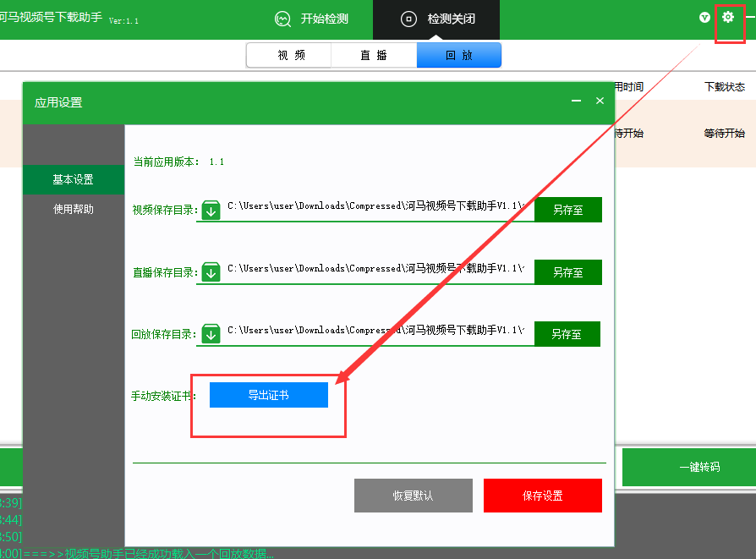Click the download icon beside 视频保存目录
Image resolution: width=756 pixels, height=559 pixels.
coord(210,209)
